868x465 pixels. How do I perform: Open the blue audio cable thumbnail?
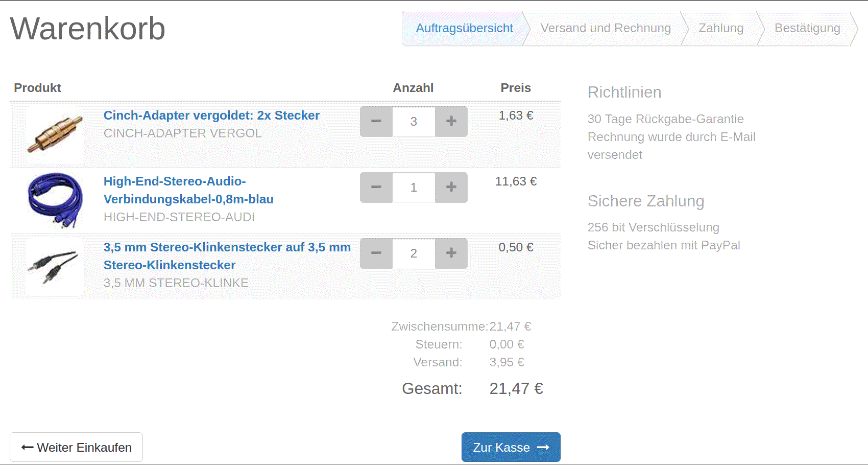click(x=55, y=201)
